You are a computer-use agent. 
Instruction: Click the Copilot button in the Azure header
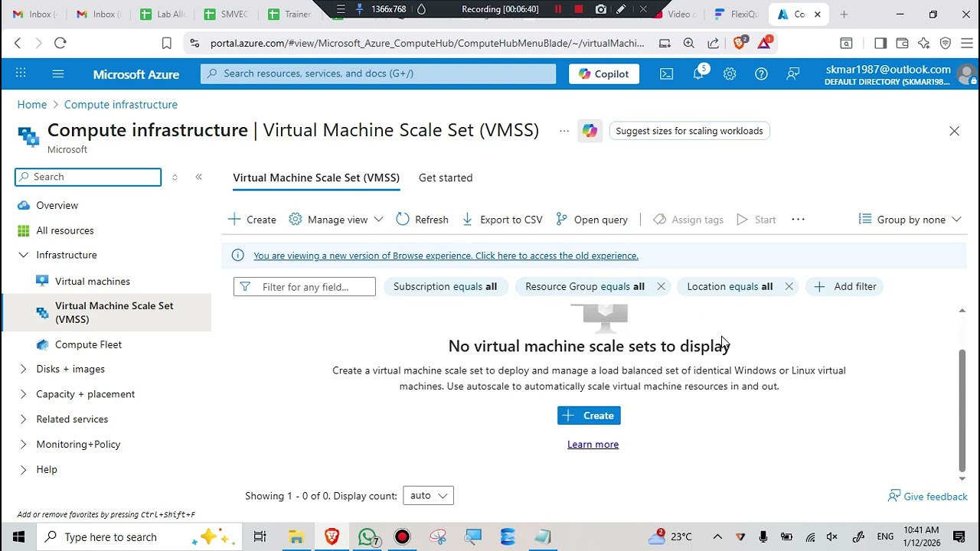pos(604,73)
